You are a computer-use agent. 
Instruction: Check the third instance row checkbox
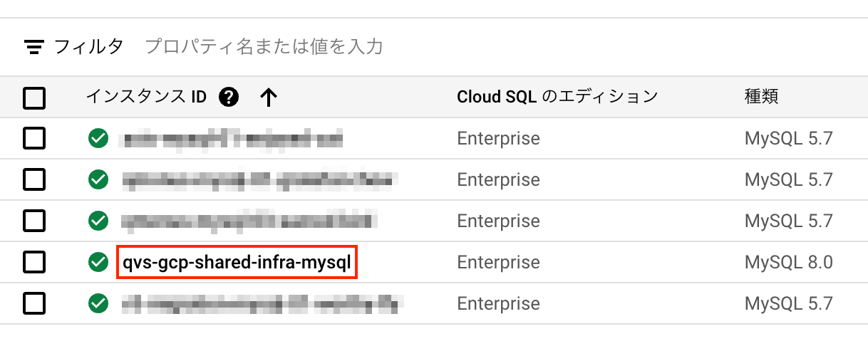34,221
